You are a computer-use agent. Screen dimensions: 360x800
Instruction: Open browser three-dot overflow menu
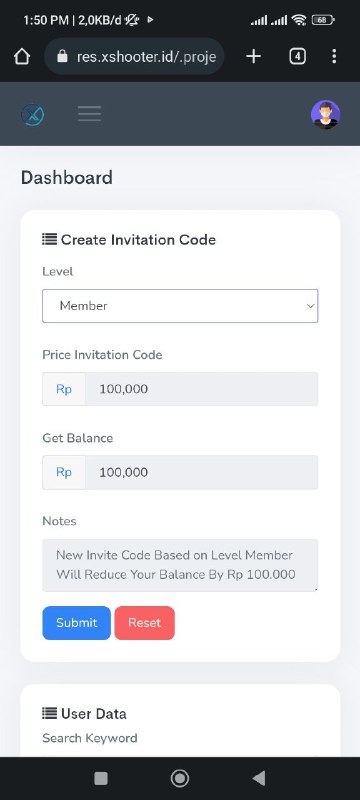334,56
